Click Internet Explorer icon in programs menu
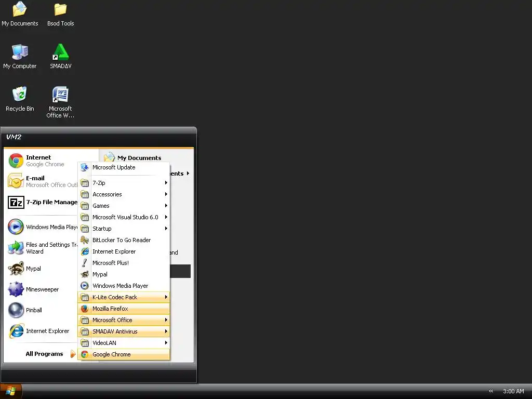This screenshot has height=399, width=532. (x=85, y=251)
